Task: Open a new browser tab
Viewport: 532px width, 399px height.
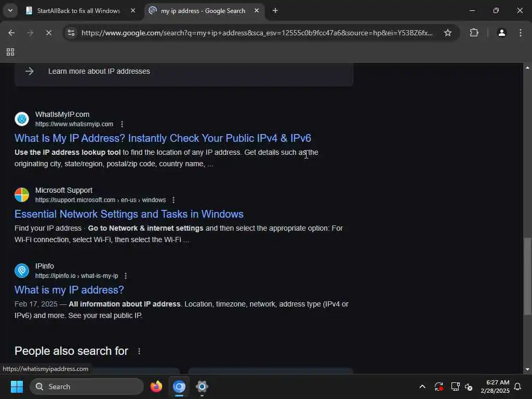Action: (275, 10)
